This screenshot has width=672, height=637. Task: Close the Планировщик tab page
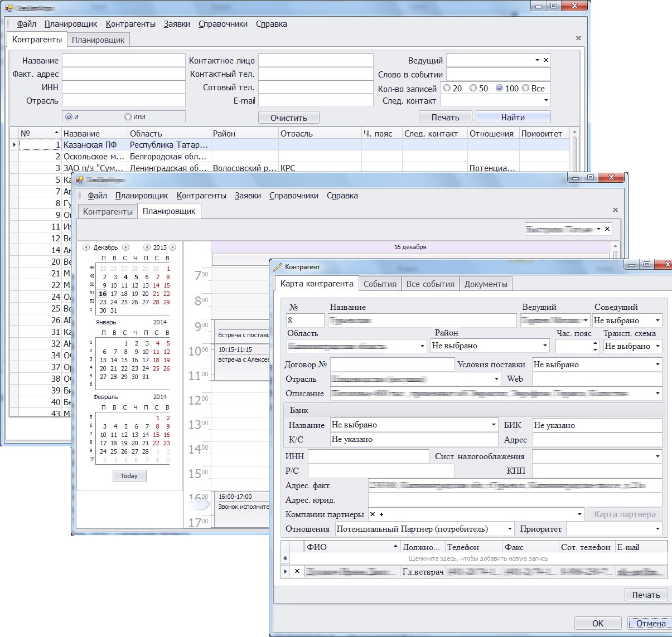[x=615, y=210]
